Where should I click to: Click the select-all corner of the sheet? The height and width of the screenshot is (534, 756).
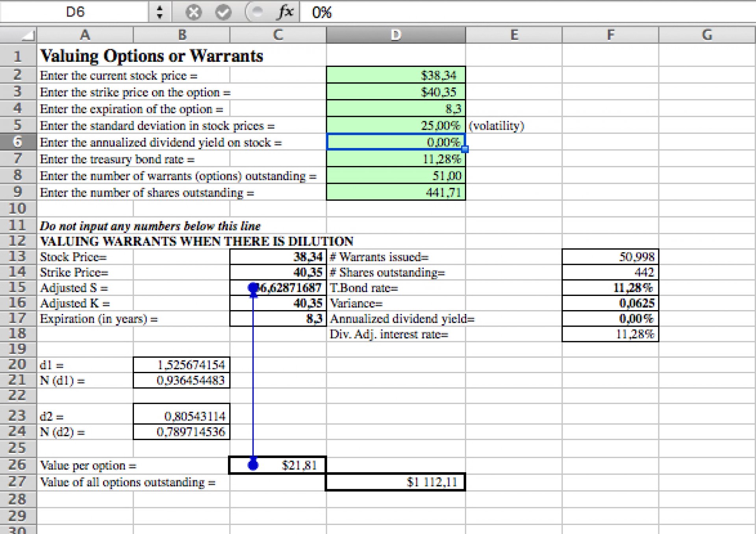pos(19,35)
